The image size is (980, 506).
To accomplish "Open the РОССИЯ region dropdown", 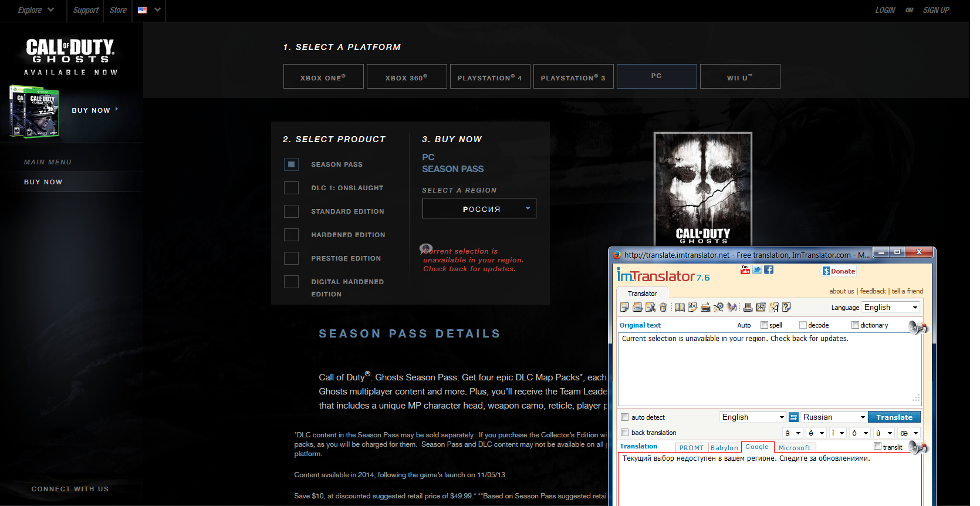I will 479,208.
